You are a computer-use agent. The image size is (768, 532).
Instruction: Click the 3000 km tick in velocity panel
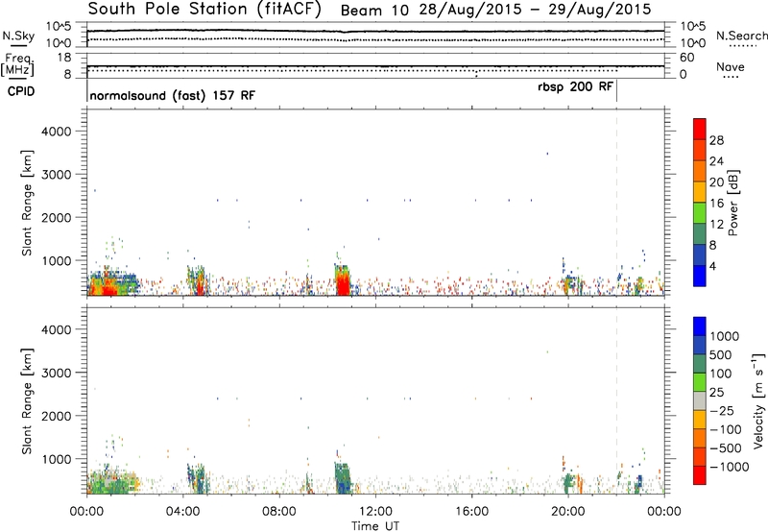coord(56,373)
